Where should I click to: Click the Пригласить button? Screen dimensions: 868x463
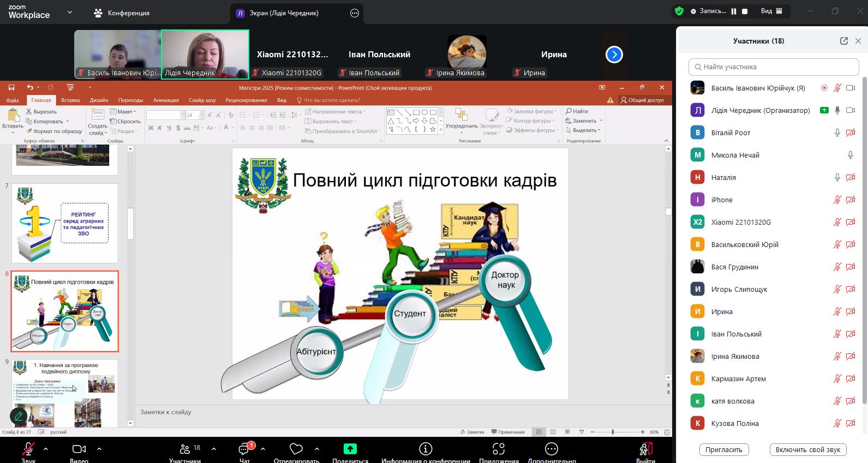click(x=723, y=450)
